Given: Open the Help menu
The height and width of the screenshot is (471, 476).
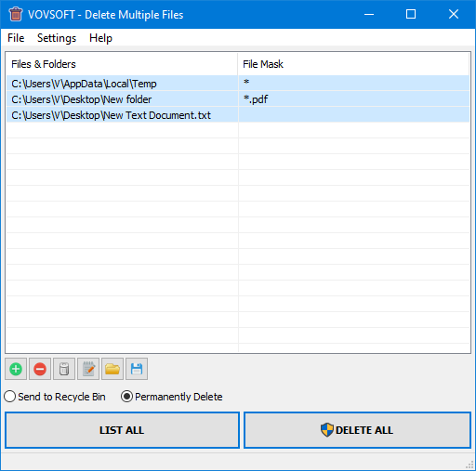Looking at the screenshot, I should tap(100, 38).
